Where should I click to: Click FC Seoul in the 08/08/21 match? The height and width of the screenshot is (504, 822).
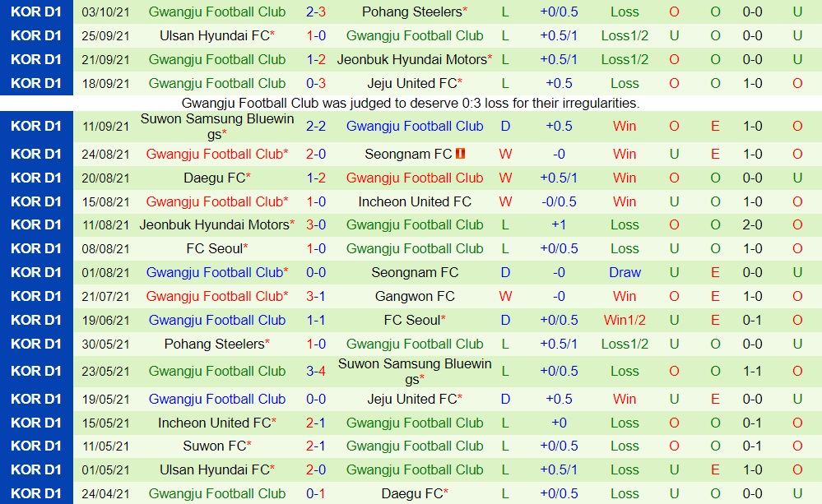coord(215,248)
